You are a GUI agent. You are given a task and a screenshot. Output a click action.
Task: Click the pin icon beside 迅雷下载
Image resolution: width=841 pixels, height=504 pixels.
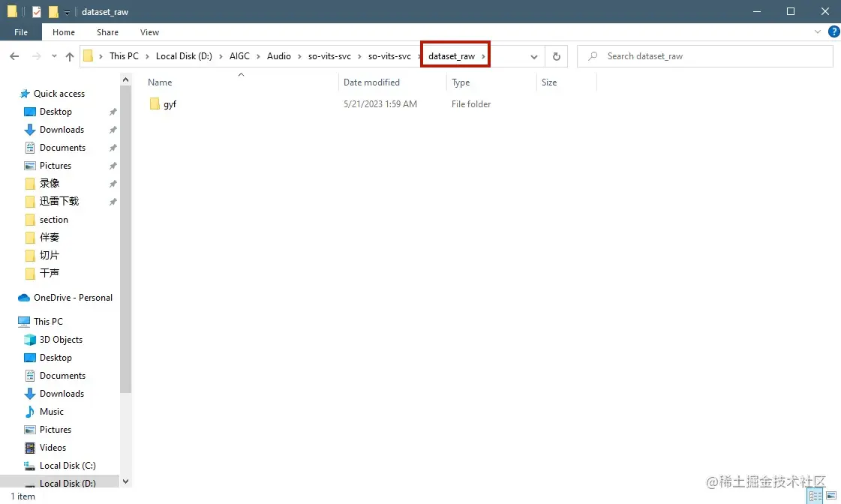[113, 202]
